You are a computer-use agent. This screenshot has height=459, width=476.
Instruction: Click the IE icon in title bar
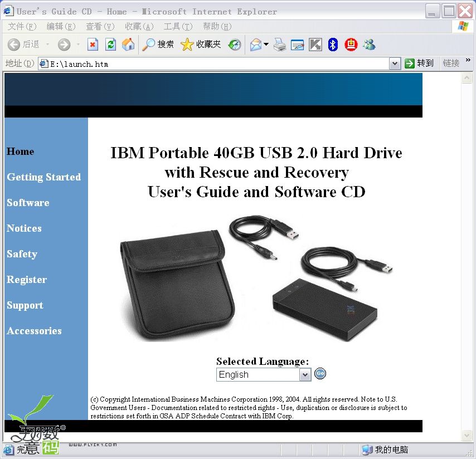click(x=8, y=11)
